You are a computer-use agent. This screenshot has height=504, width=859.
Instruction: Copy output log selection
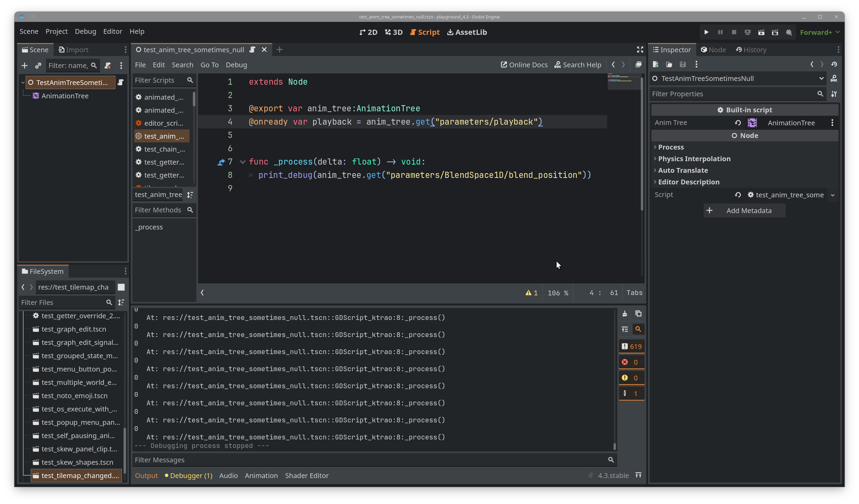tap(638, 313)
